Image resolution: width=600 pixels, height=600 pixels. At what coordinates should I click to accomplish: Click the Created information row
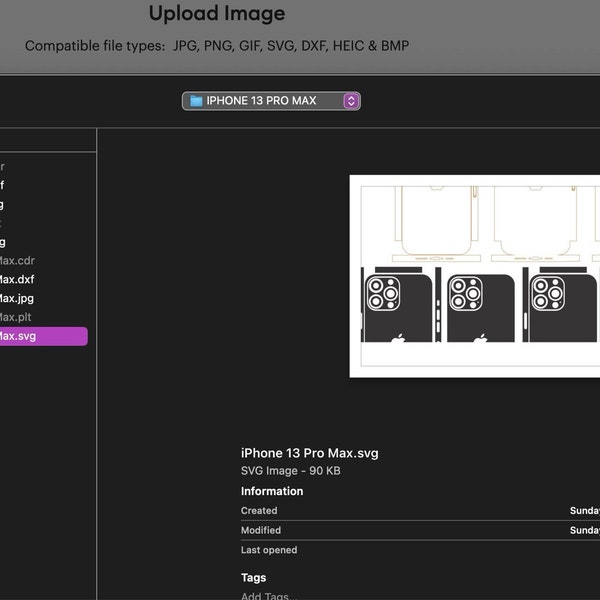click(420, 510)
